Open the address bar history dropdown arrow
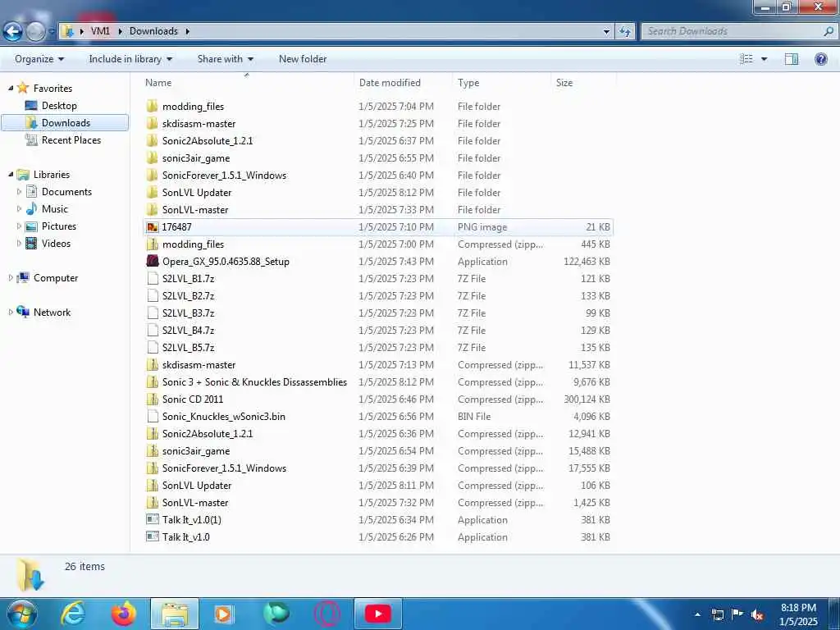This screenshot has height=630, width=840. point(606,32)
